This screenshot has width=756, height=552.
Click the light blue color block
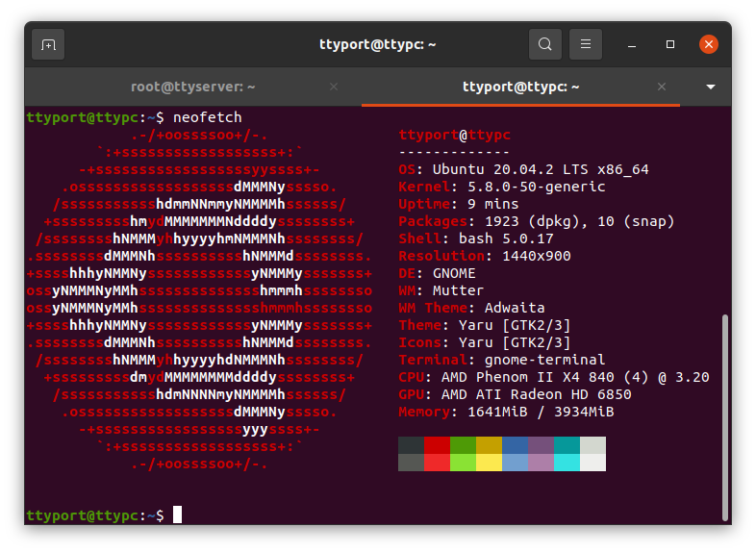point(516,463)
